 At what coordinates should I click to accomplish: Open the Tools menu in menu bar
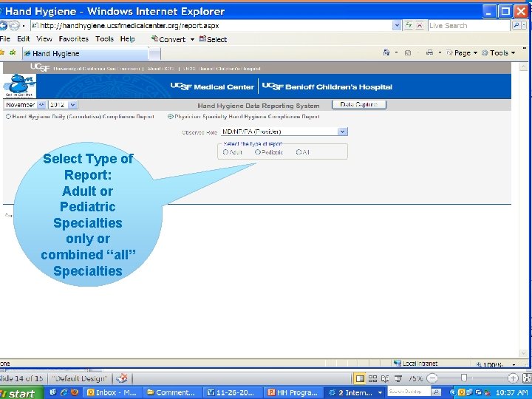coord(104,39)
